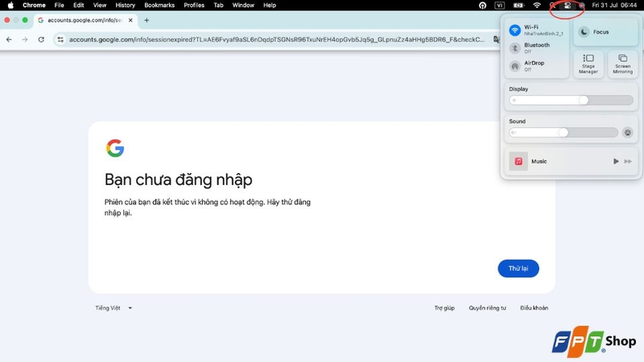Click the Music label in Control Center
644x362 pixels.
tap(539, 162)
